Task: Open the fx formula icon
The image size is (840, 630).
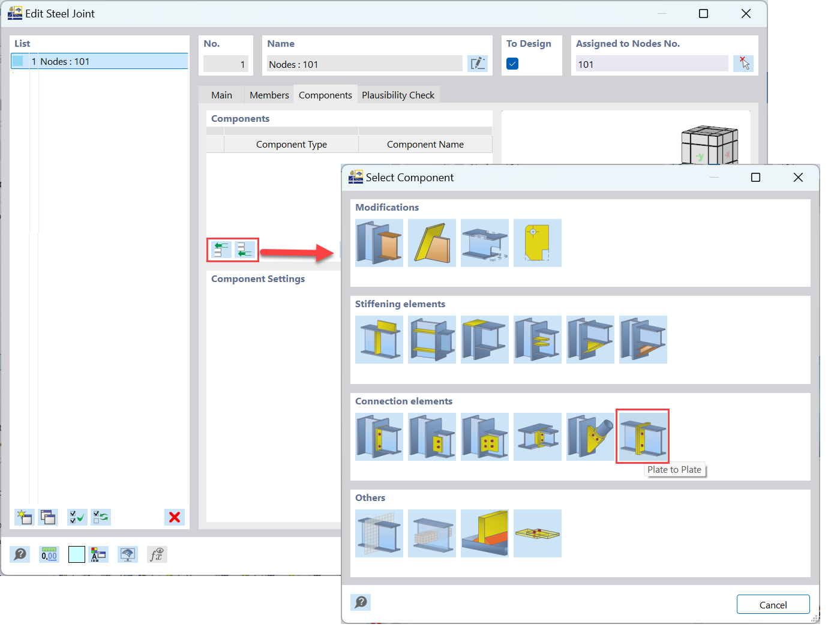Action: [x=157, y=554]
